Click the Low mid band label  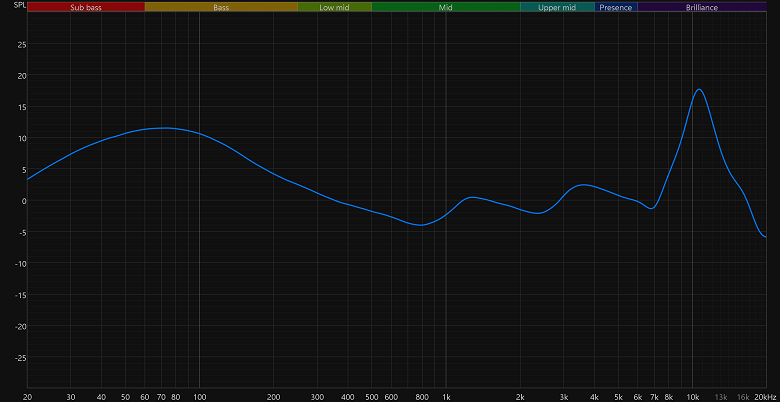click(334, 7)
